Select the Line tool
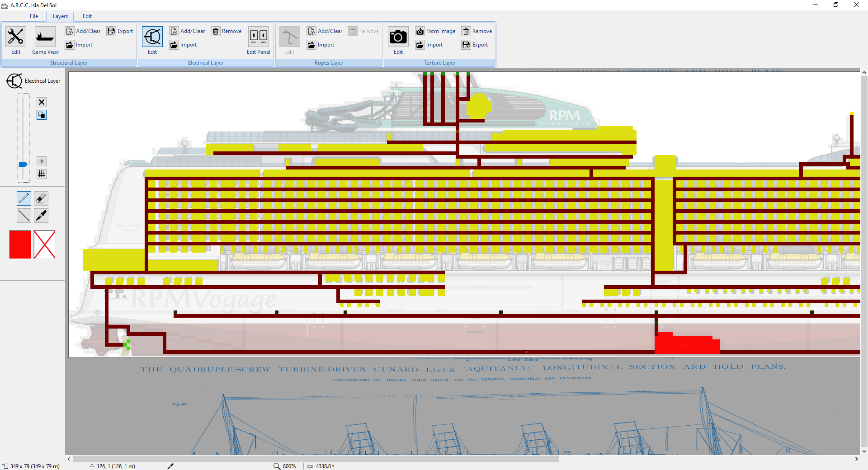 [24, 216]
